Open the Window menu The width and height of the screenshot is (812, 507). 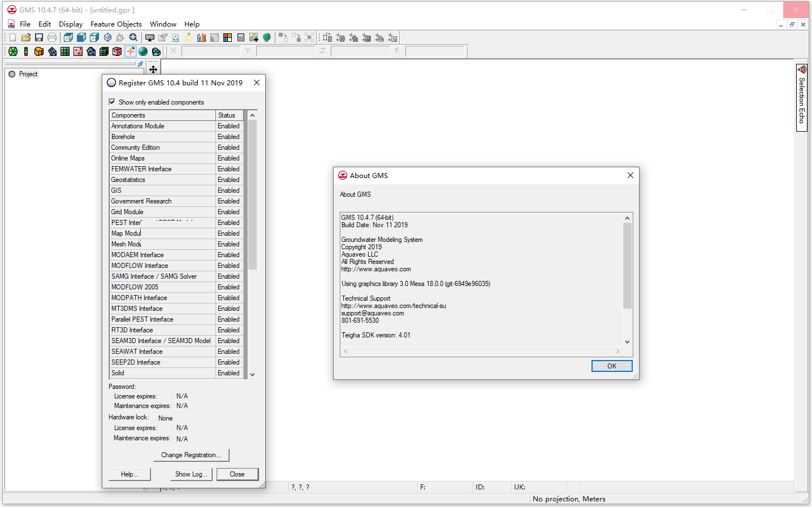pos(163,24)
